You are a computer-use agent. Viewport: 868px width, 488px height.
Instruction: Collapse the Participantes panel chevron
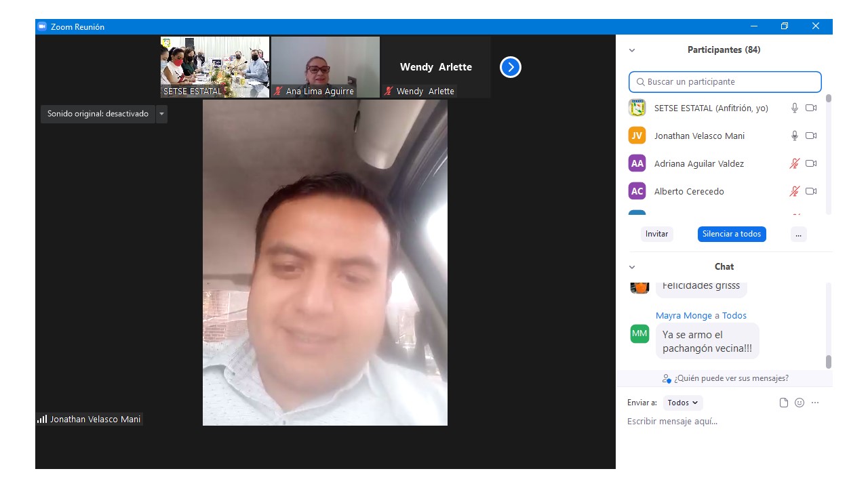pyautogui.click(x=632, y=50)
